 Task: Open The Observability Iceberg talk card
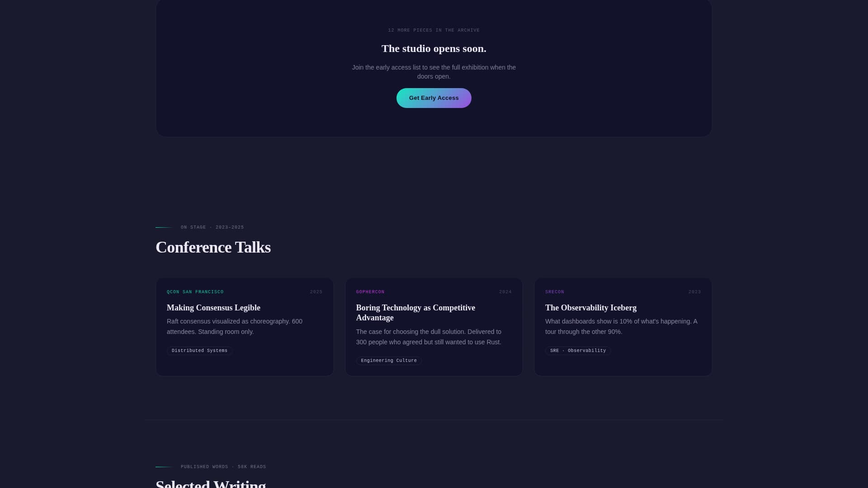(623, 327)
